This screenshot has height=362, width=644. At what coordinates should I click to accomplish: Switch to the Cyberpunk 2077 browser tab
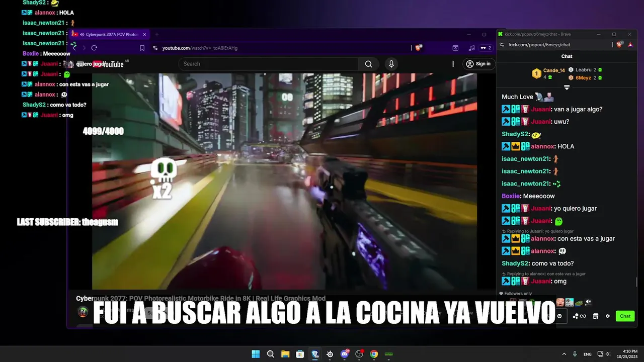pos(109,35)
